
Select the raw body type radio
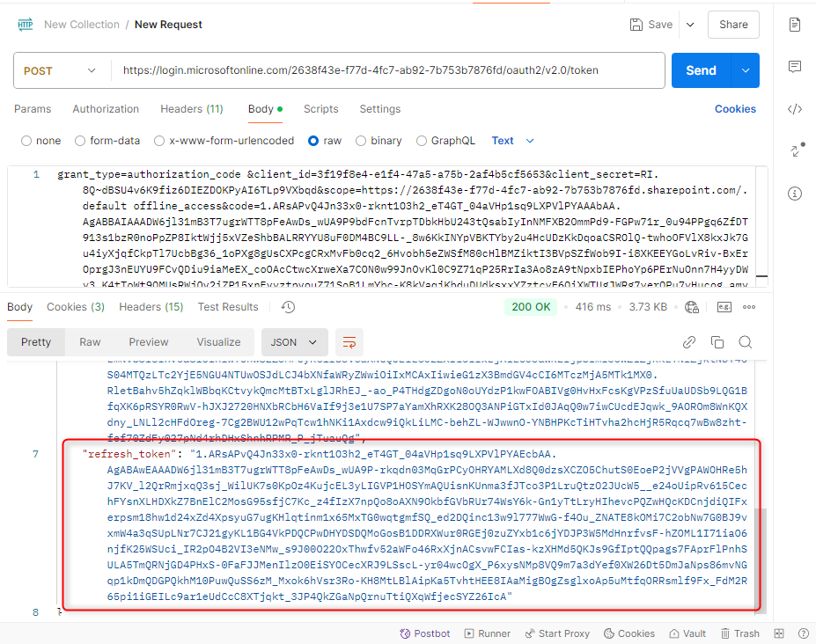coord(313,141)
